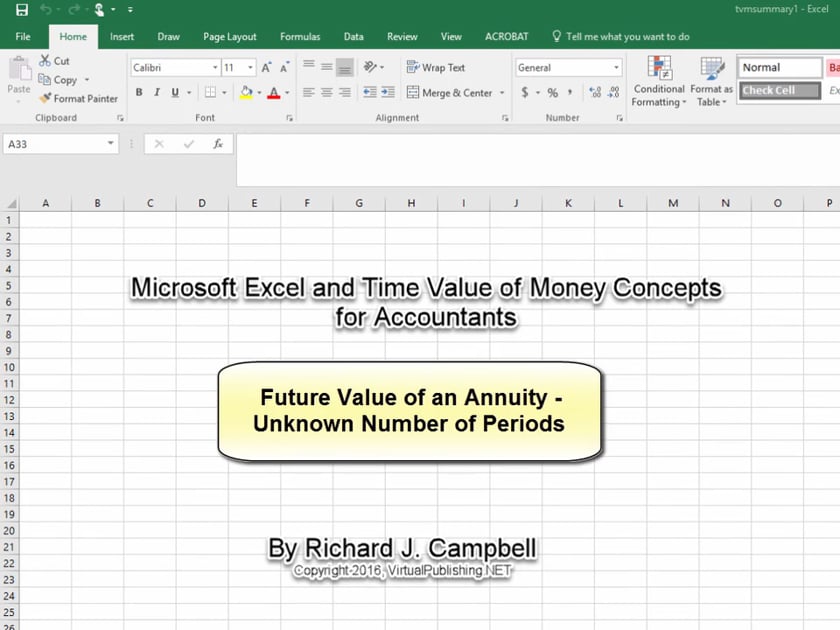
Task: Click the Paste clipboard icon
Action: click(20, 70)
